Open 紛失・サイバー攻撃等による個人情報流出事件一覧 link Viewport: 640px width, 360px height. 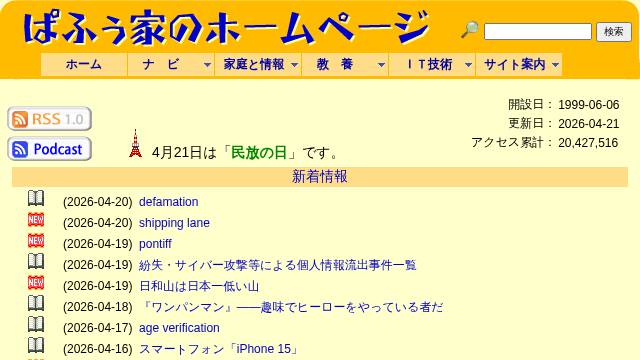[x=278, y=265]
